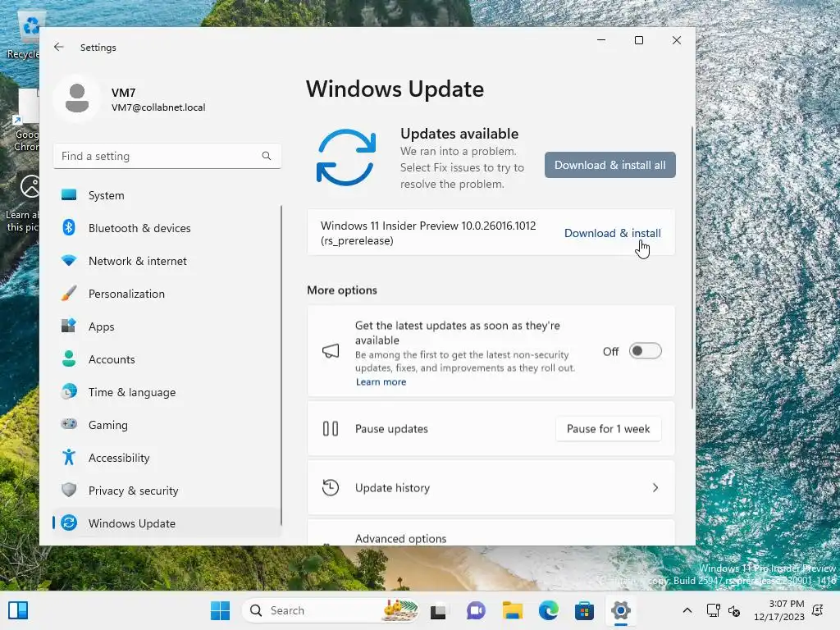Toggle Get the latest updates switch on
Image resolution: width=840 pixels, height=630 pixels.
(x=645, y=351)
